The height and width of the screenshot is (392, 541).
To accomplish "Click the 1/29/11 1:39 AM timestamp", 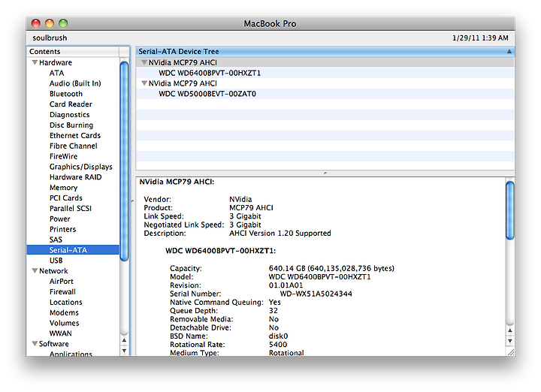I will pos(480,38).
